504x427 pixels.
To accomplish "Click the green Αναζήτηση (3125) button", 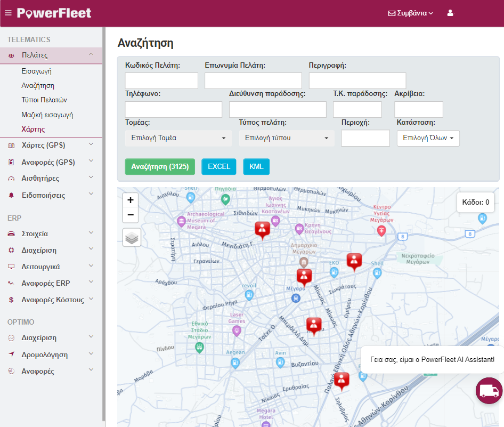I will click(x=160, y=167).
